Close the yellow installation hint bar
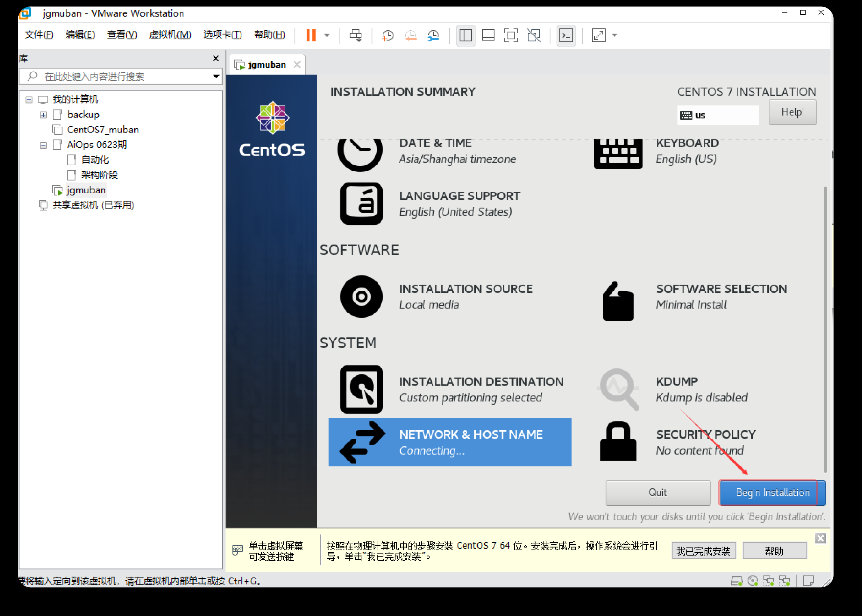The width and height of the screenshot is (862, 616). [821, 539]
